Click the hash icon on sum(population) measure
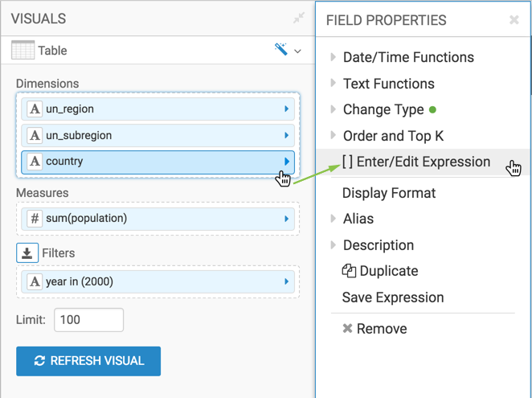Viewport: 532px width, 398px height. pyautogui.click(x=35, y=218)
